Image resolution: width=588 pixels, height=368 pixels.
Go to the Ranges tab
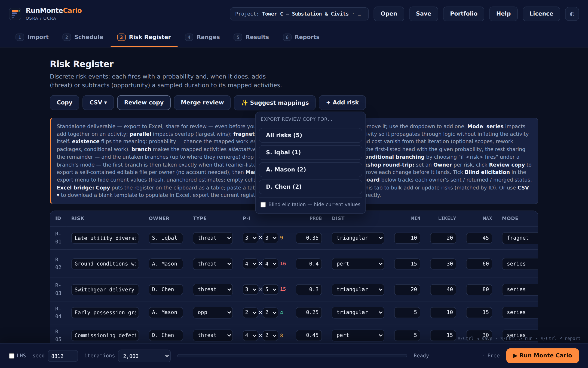[203, 37]
